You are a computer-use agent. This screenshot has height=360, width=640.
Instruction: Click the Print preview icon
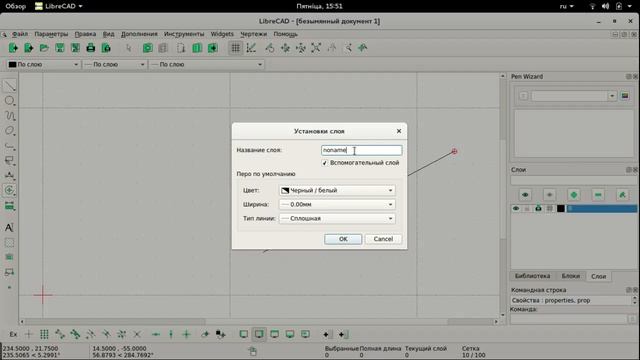(x=106, y=48)
